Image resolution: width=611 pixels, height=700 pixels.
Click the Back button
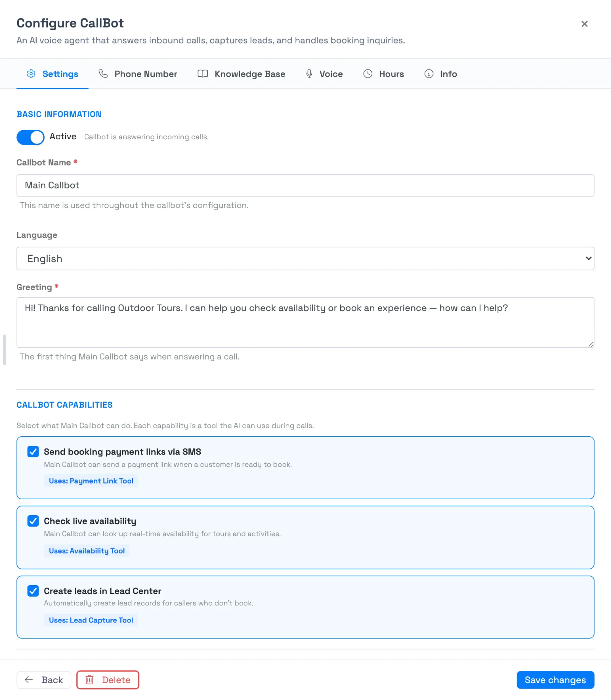pos(44,680)
